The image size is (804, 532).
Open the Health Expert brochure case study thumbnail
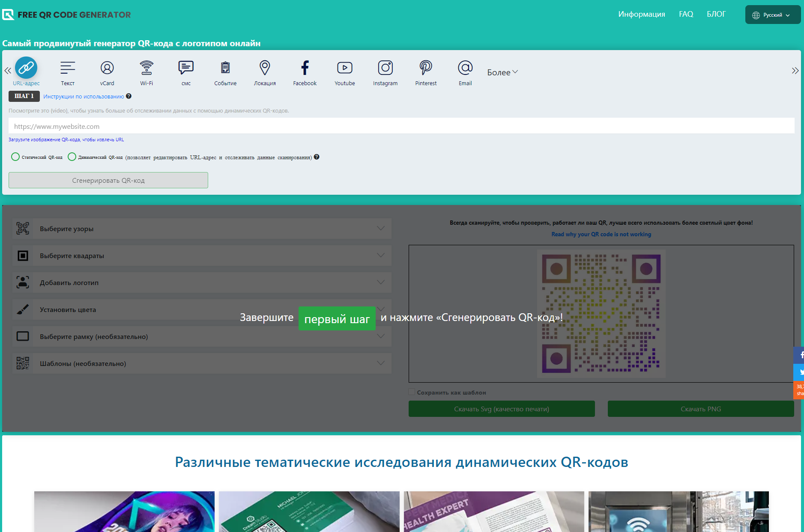(x=494, y=511)
